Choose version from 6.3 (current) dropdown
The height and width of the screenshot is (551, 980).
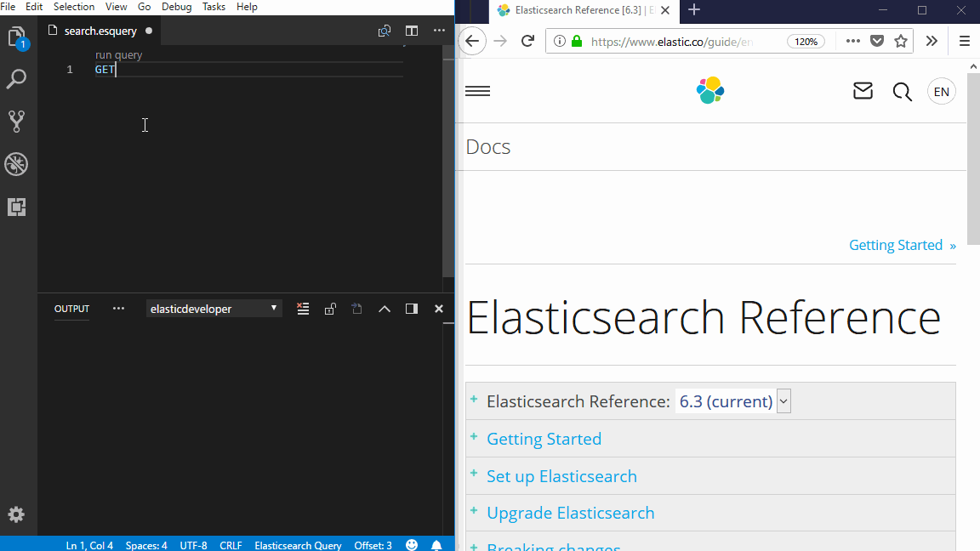pyautogui.click(x=733, y=401)
